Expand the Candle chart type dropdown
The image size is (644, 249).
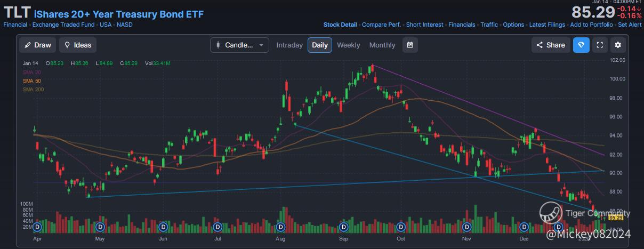coord(239,45)
